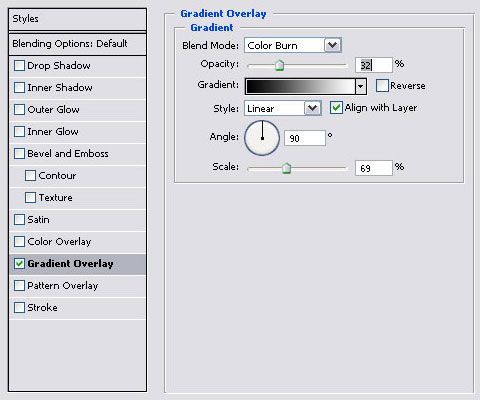Open the Style Linear dropdown
The image size is (480, 400).
[283, 108]
